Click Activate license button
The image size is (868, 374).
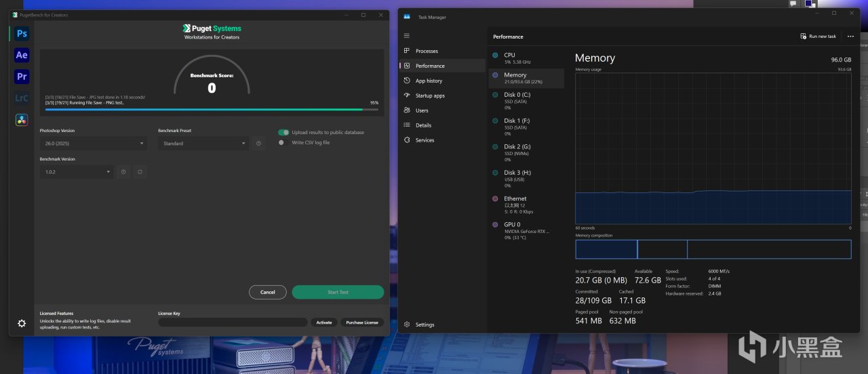point(324,323)
